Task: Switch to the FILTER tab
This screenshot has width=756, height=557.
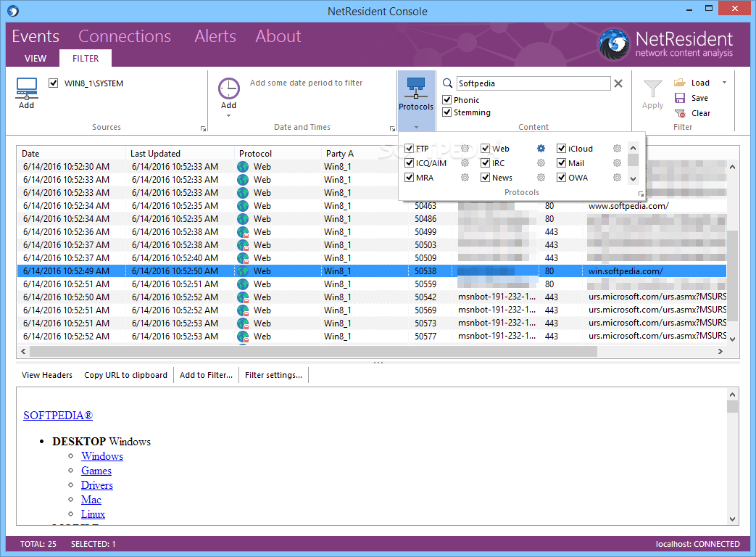Action: [x=86, y=58]
